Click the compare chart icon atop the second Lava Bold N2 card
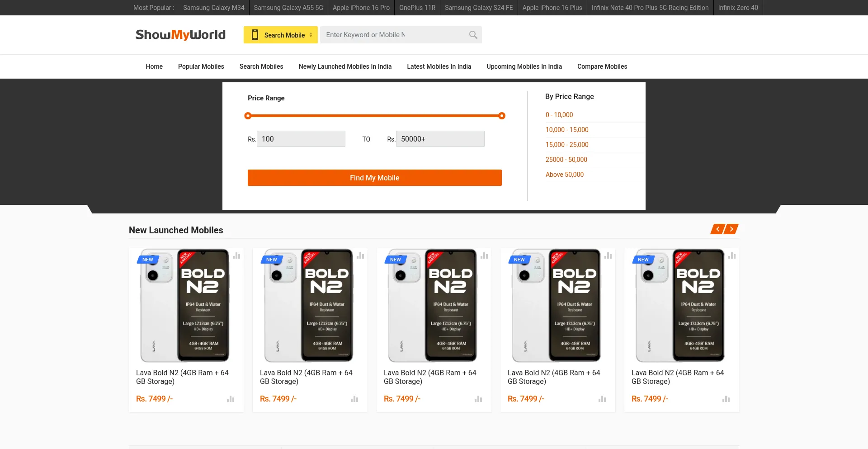 [360, 255]
